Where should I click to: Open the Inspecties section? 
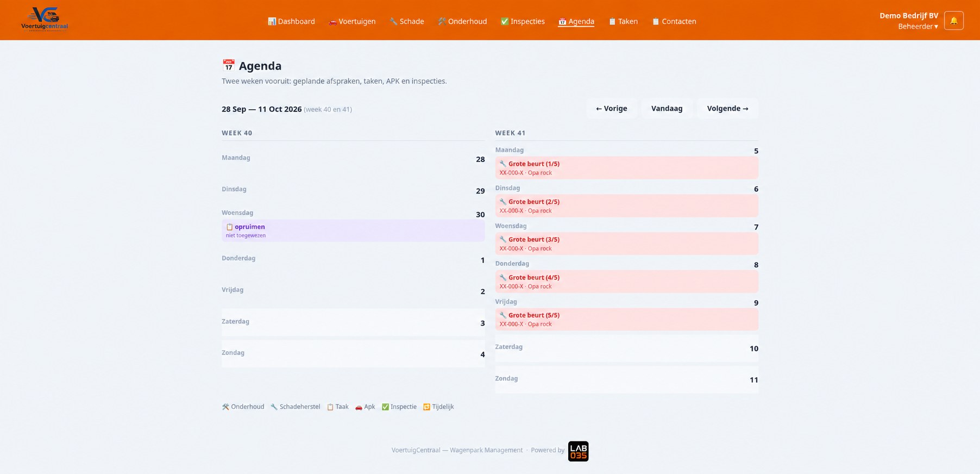click(x=523, y=21)
